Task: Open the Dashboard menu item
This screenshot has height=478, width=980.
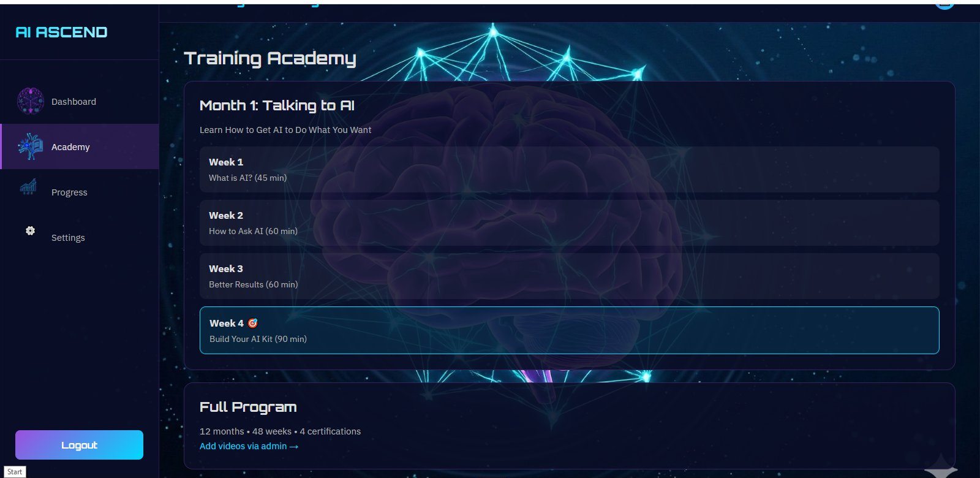Action: (x=80, y=102)
